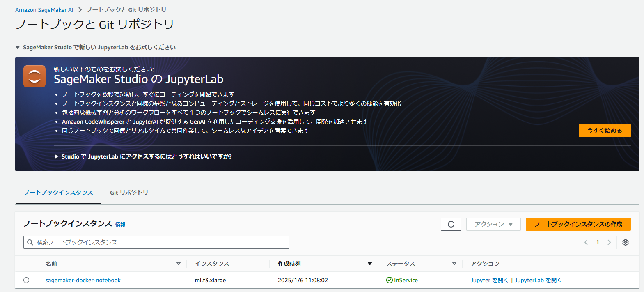Click the 今すぐ始める button
The height and width of the screenshot is (292, 644).
tap(605, 131)
